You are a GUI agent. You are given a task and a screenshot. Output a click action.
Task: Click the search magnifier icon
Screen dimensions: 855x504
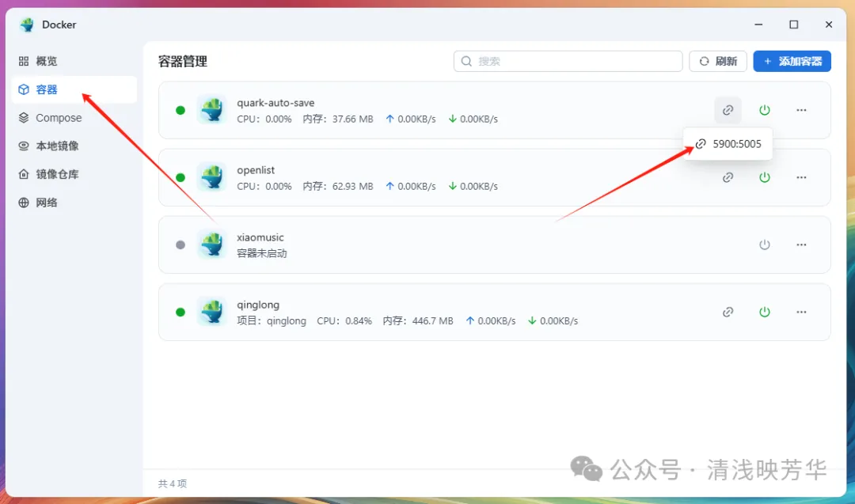(x=466, y=61)
